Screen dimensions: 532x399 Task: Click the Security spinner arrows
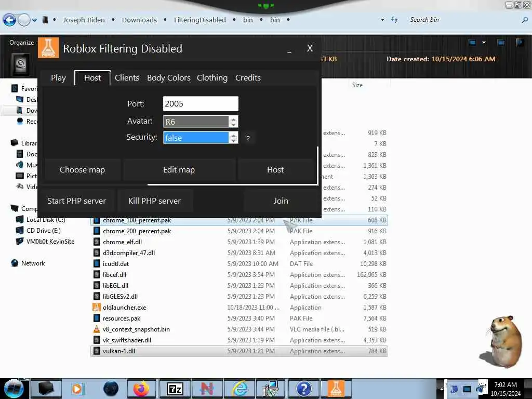point(233,138)
